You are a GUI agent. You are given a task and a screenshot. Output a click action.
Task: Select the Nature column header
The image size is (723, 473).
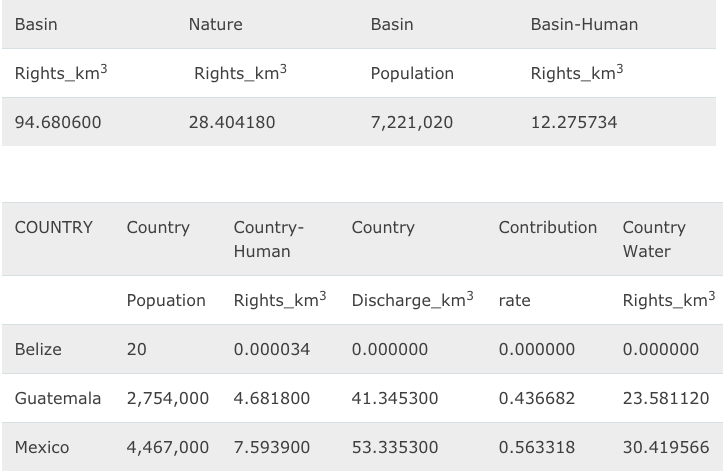pyautogui.click(x=215, y=24)
